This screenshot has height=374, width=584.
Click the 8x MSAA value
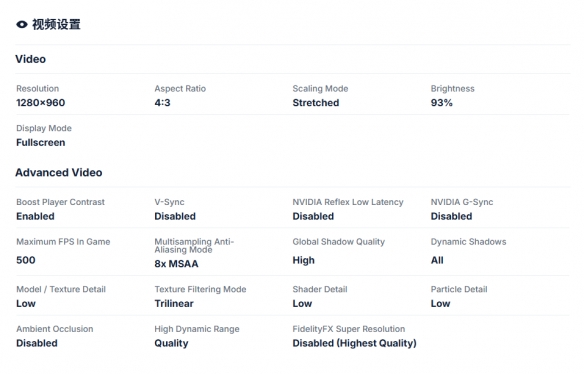(x=177, y=264)
